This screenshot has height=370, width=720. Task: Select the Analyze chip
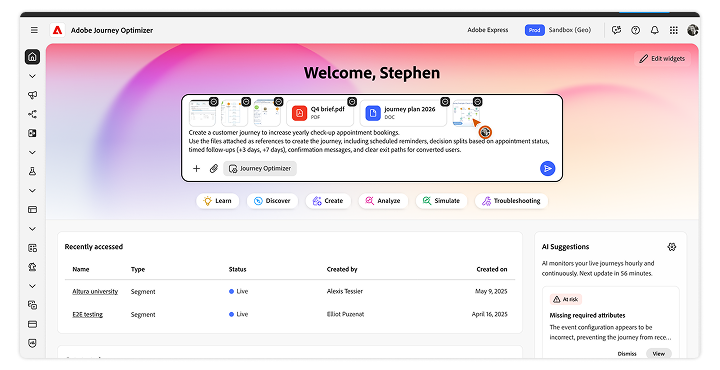(x=383, y=201)
